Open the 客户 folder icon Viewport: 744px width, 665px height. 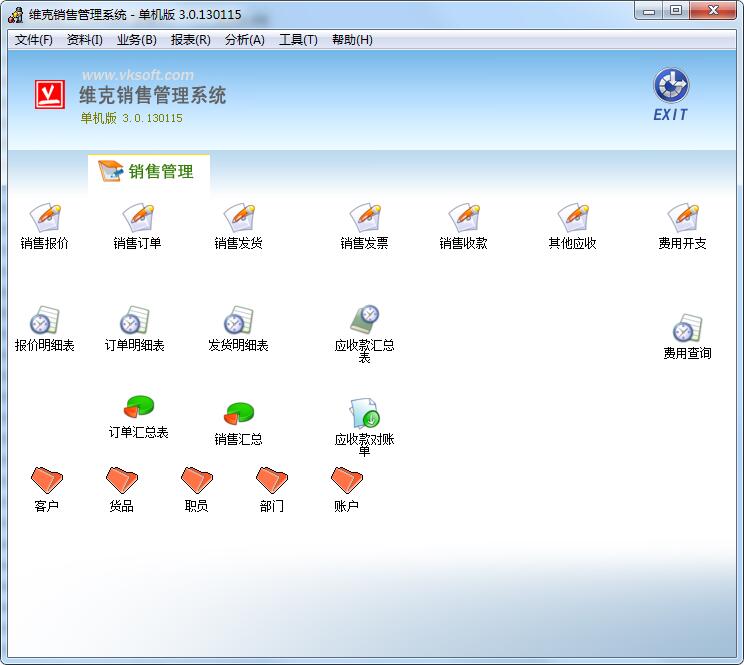[46, 480]
